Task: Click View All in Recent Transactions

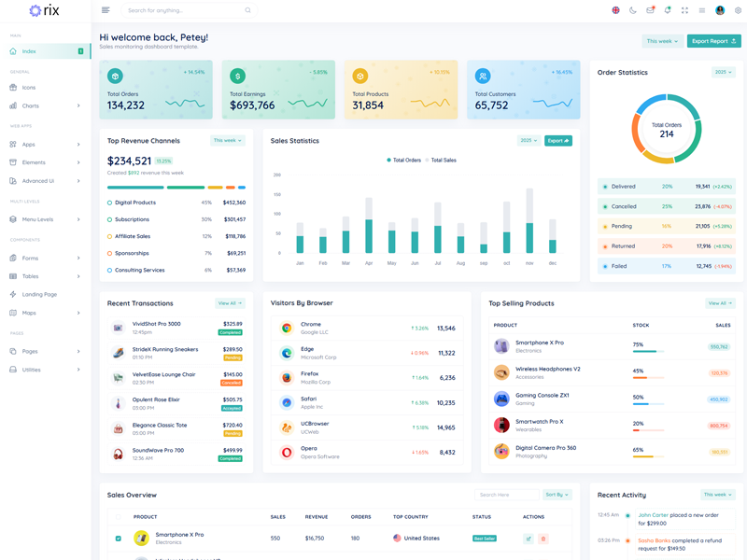Action: tap(230, 303)
